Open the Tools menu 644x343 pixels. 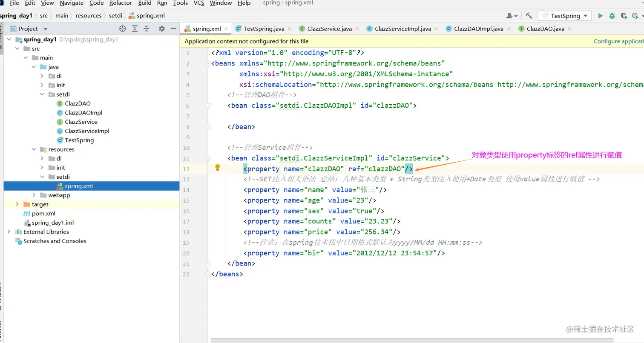coord(180,3)
